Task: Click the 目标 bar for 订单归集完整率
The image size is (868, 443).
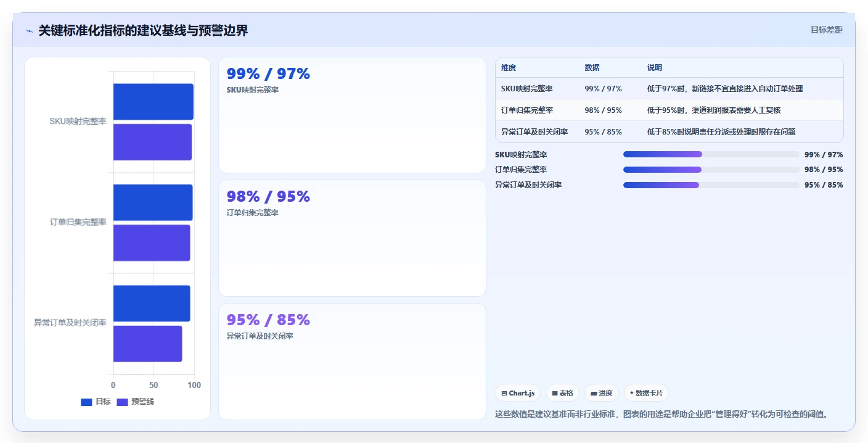Action: [153, 202]
